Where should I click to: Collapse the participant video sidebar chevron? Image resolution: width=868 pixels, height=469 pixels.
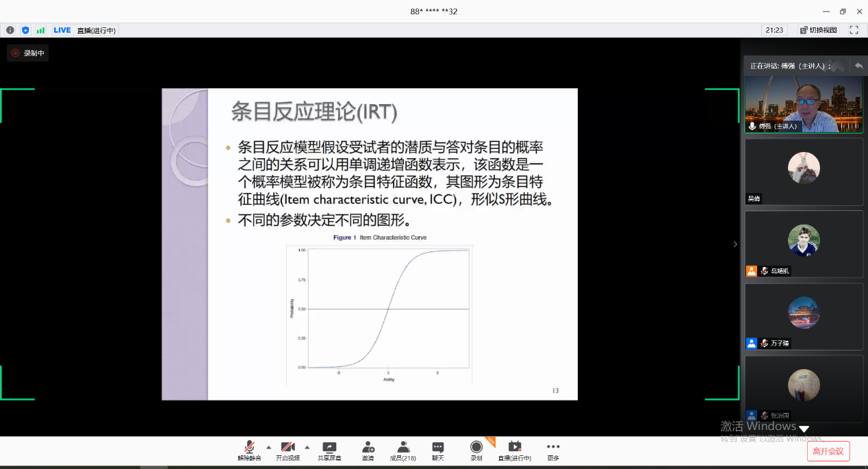(x=735, y=244)
